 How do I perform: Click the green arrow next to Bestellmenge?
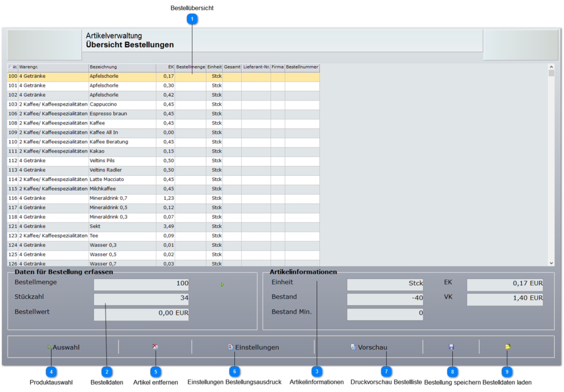222,285
